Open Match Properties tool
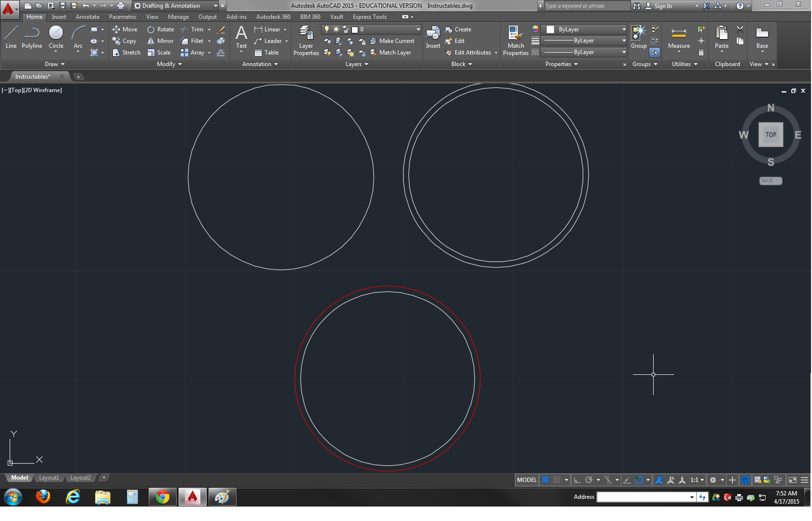The height and width of the screenshot is (521, 812). pos(516,41)
